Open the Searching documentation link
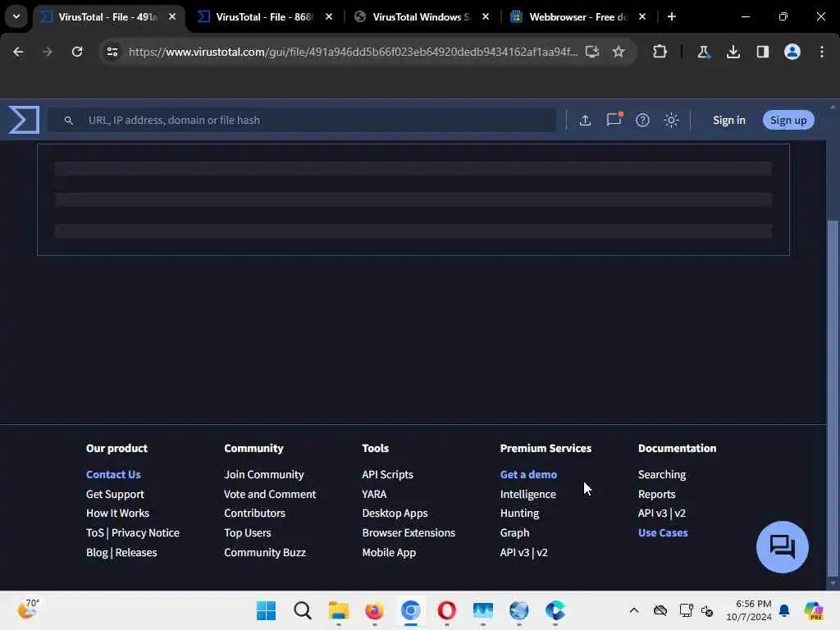 tap(662, 474)
